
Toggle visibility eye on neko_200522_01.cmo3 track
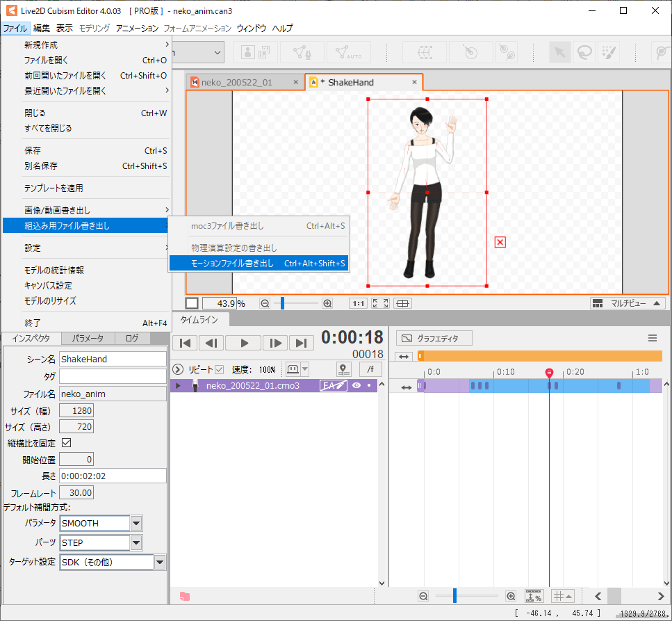[357, 385]
